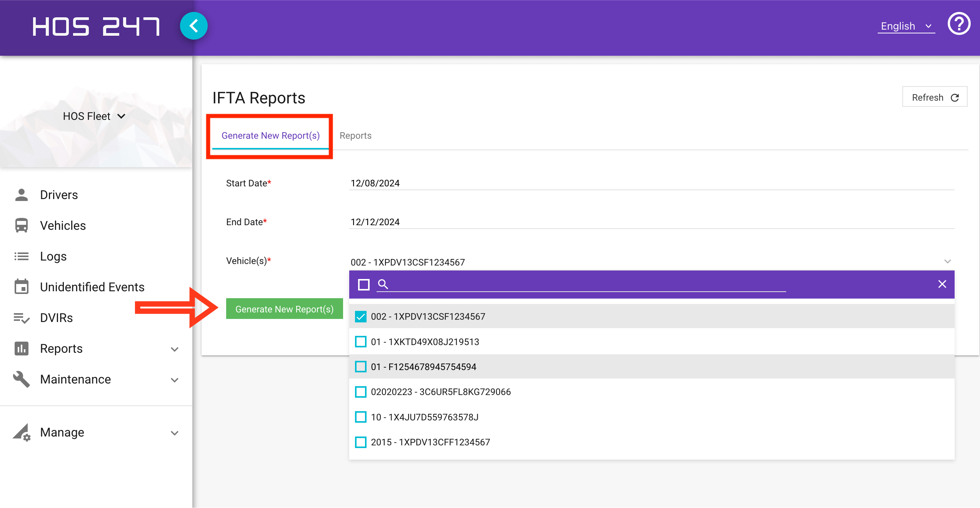Expand the Reports sidebar chevron
This screenshot has width=980, height=508.
point(175,349)
